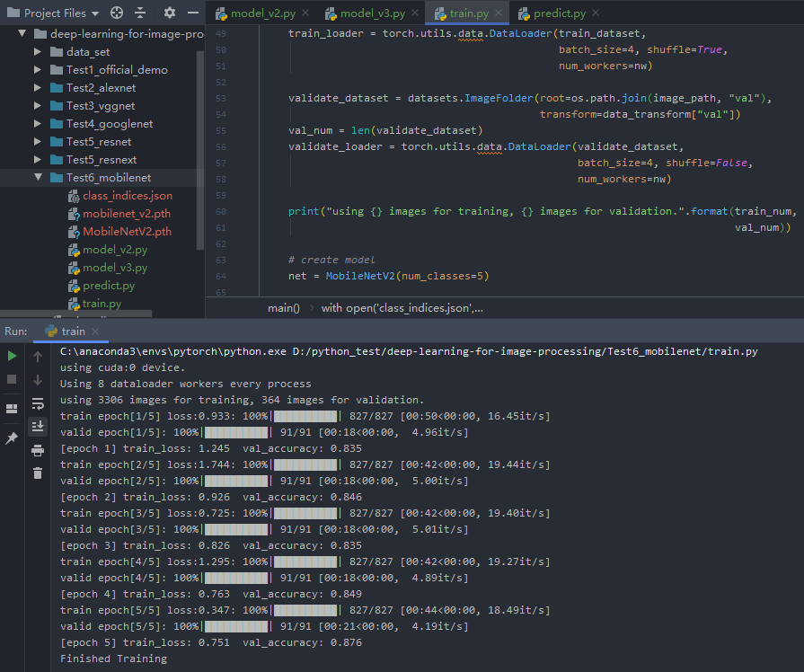This screenshot has height=672, width=804.
Task: Open Project panel settings gear
Action: [x=170, y=13]
